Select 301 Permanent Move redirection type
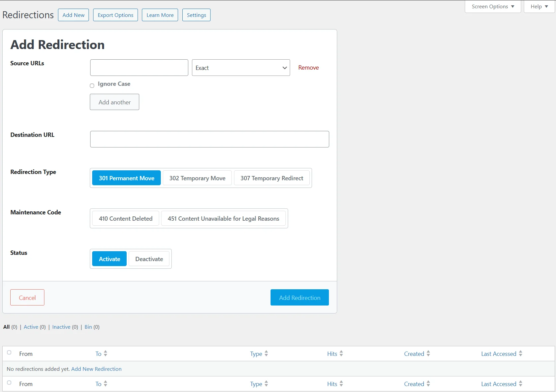556x392 pixels. [x=126, y=178]
